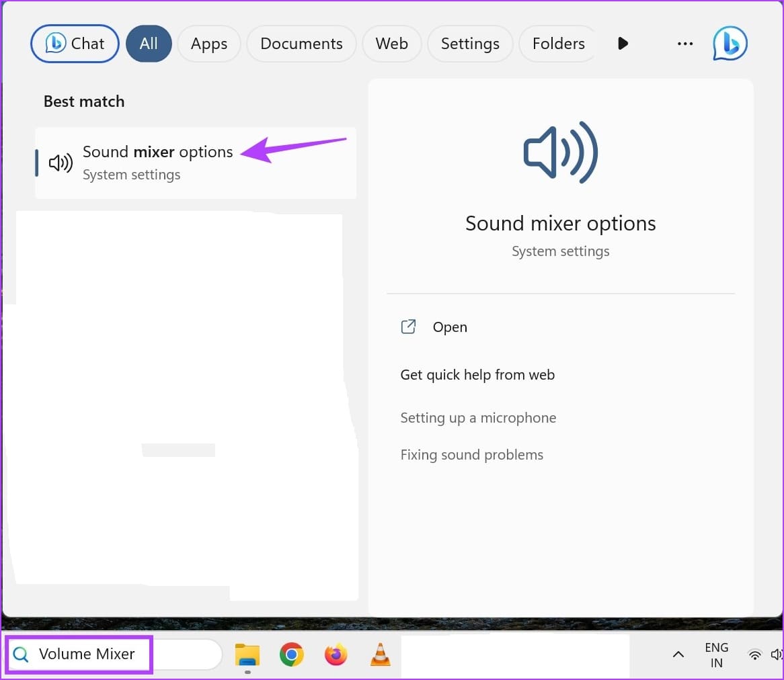Screen dimensions: 784x680
Task: Open the Fixing sound problems link
Action: point(471,455)
